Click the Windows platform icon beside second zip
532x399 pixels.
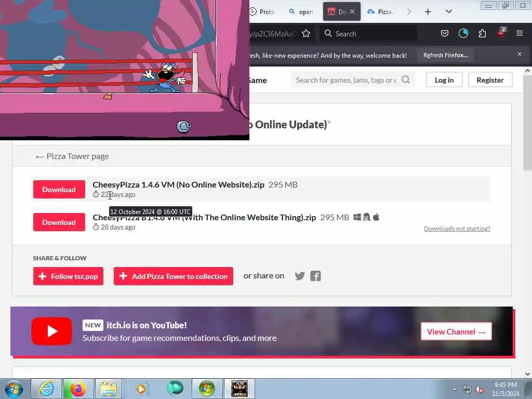tap(357, 217)
